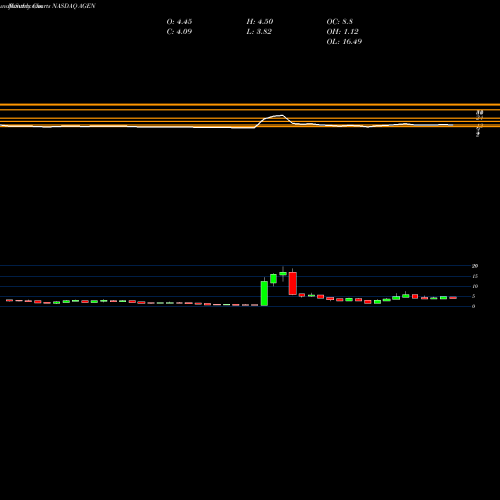Image resolution: width=500 pixels, height=500 pixels.
Task: Click the large red candlestick
Action: point(293,283)
